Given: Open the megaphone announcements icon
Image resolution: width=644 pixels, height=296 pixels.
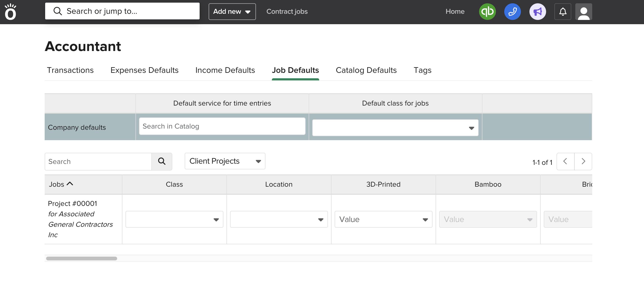Looking at the screenshot, I should click(x=538, y=11).
